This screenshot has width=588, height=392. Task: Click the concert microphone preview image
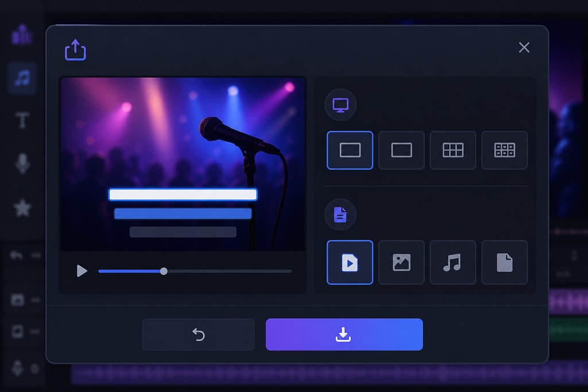183,164
